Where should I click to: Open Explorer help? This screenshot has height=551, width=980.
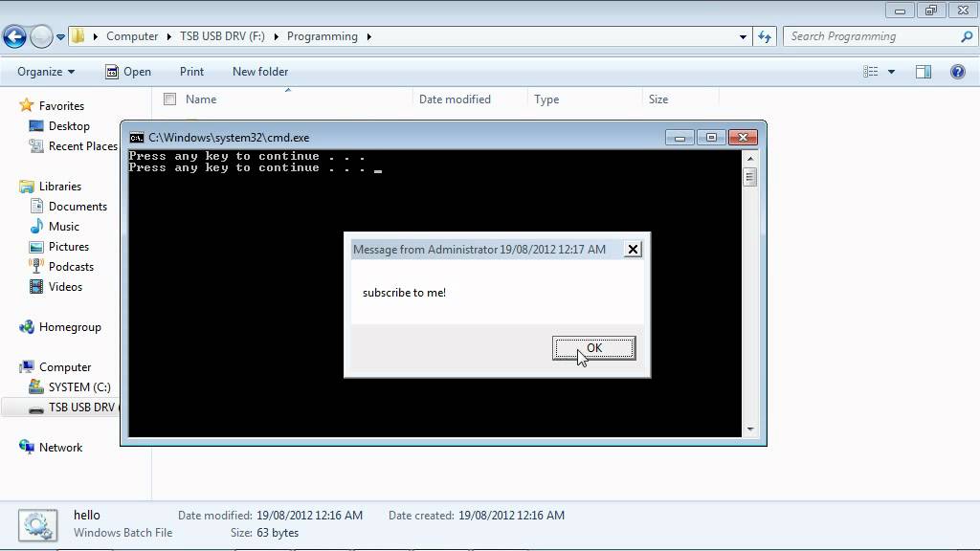957,72
